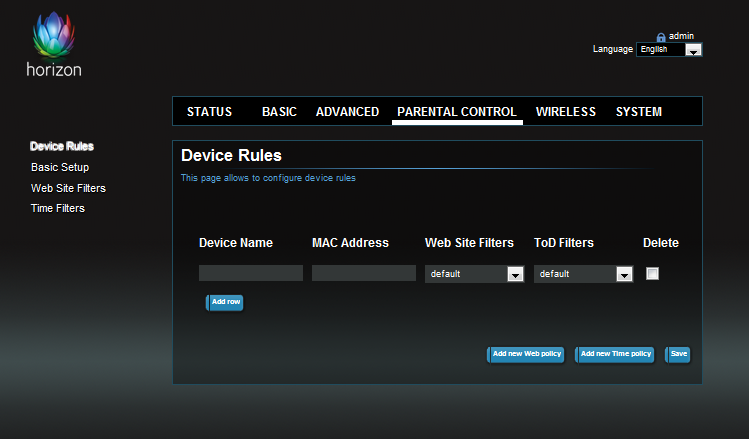The height and width of the screenshot is (439, 749).
Task: Click the Device Name input field
Action: tap(251, 273)
